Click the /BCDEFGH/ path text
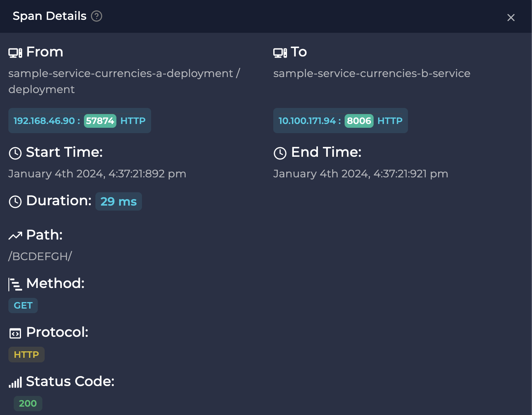This screenshot has height=415, width=532. click(40, 256)
